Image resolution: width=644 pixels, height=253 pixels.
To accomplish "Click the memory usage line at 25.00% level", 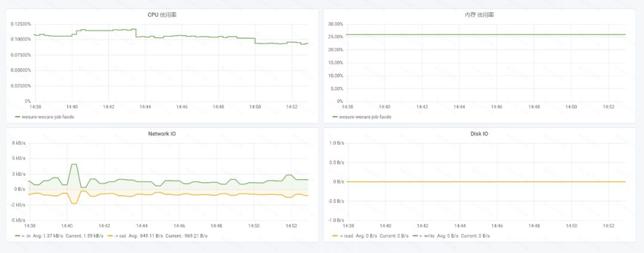I will (x=477, y=35).
